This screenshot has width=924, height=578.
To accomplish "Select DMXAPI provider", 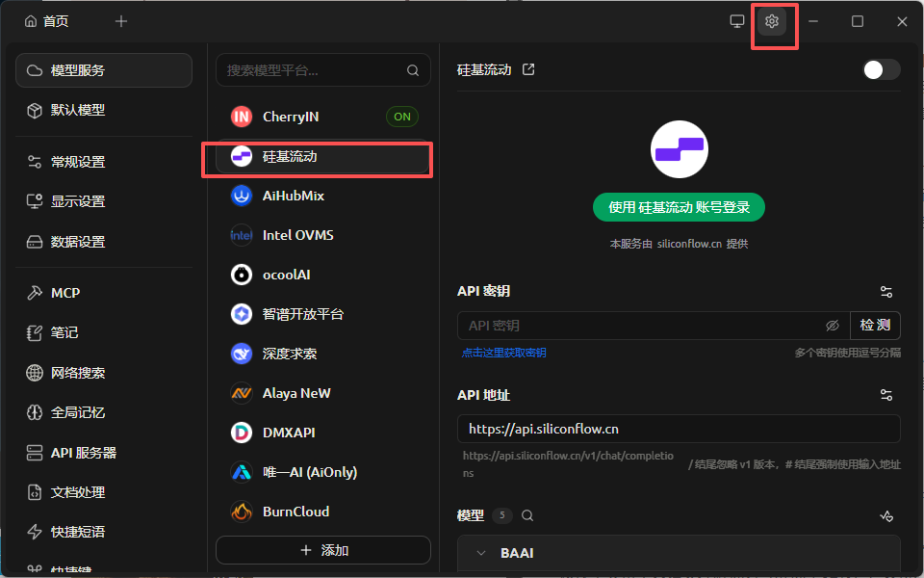I will 323,433.
